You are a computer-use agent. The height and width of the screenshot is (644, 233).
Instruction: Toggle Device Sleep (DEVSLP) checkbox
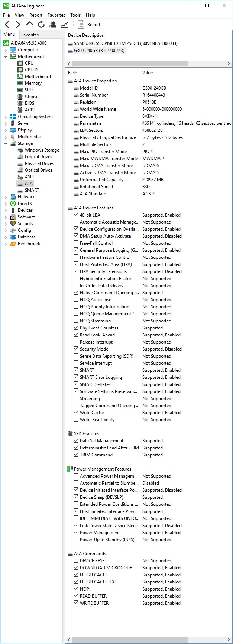point(76,497)
